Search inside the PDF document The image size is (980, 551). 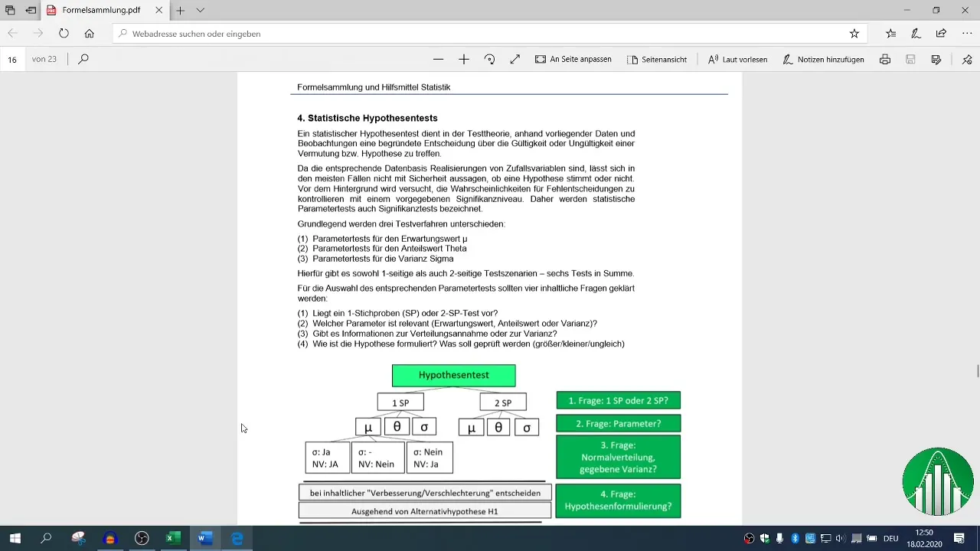(83, 59)
